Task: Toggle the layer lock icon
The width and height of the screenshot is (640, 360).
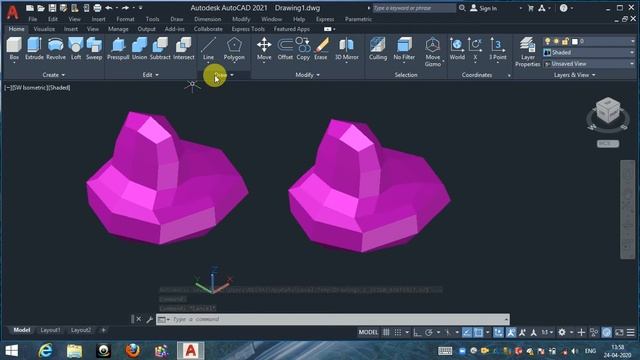Action: (565, 41)
